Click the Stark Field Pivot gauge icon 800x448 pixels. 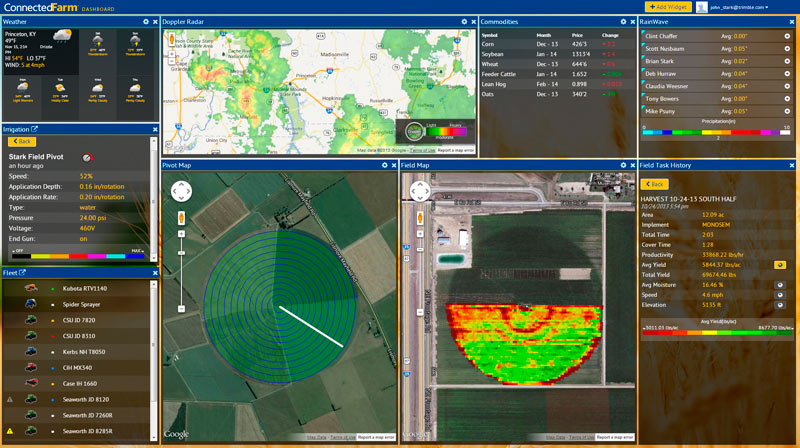87,158
